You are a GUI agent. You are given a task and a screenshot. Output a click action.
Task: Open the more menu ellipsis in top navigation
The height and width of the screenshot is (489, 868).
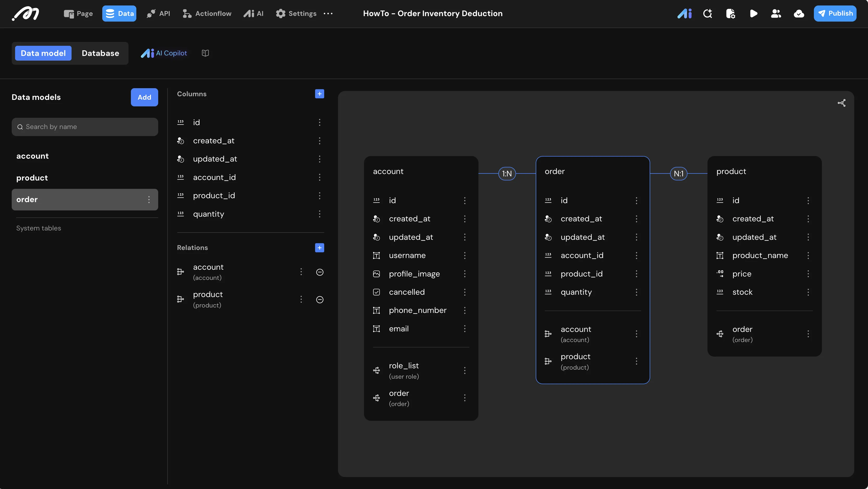(x=328, y=14)
